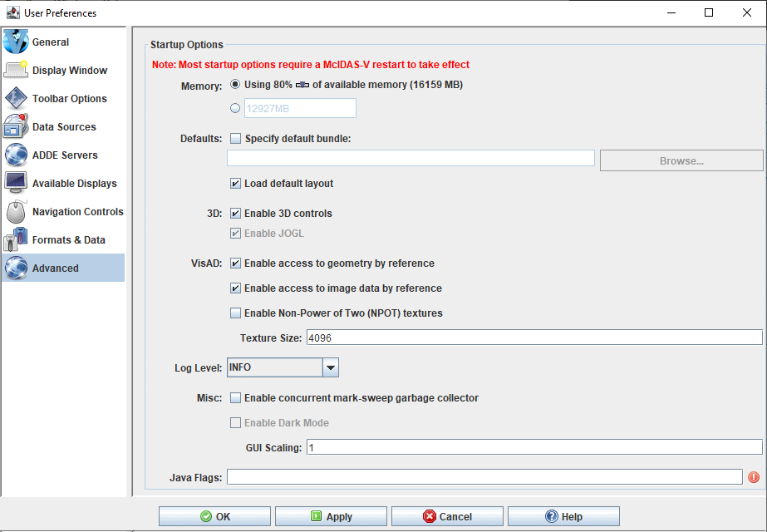Viewport: 767px width, 532px height.
Task: Enable Non-Power of Two (NPOT) textures
Action: (235, 313)
